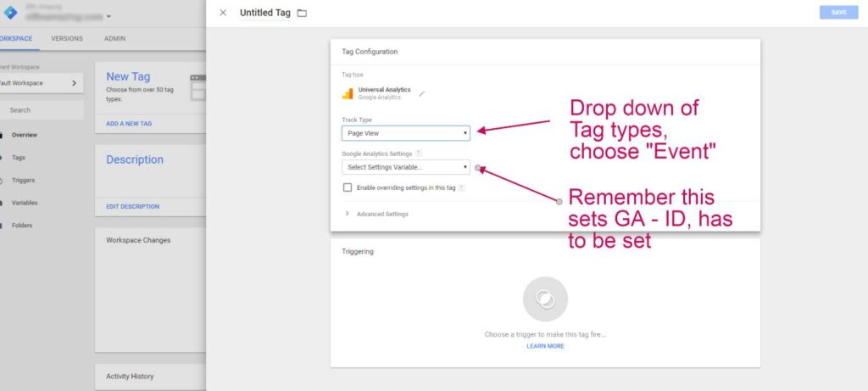Click the Save button
The height and width of the screenshot is (391, 868).
[838, 12]
